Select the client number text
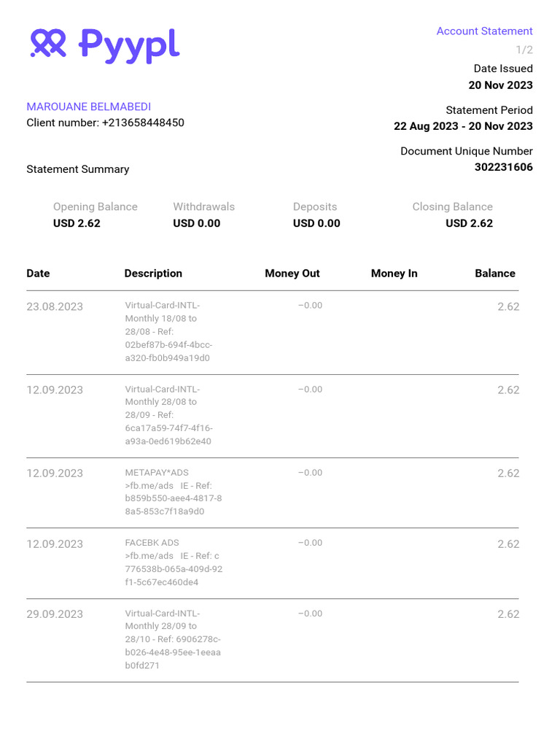This screenshot has height=747, width=560. point(105,123)
